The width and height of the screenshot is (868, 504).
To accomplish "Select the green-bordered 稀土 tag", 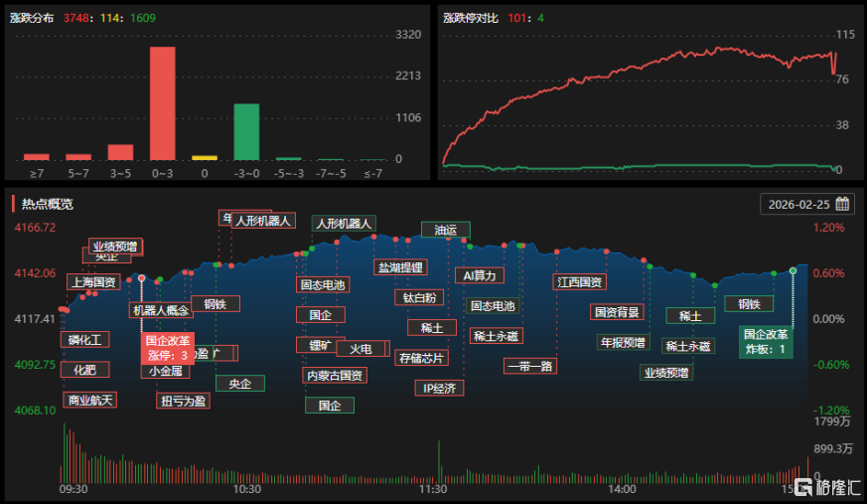I will pyautogui.click(x=690, y=316).
